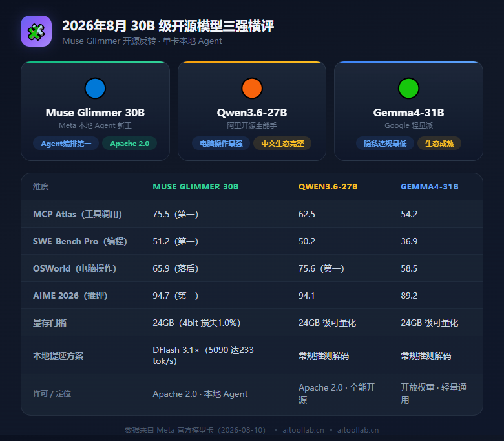
Task: Click 'DFlash 3.1×（5090 达233 tok/s)' cell
Action: pos(203,356)
